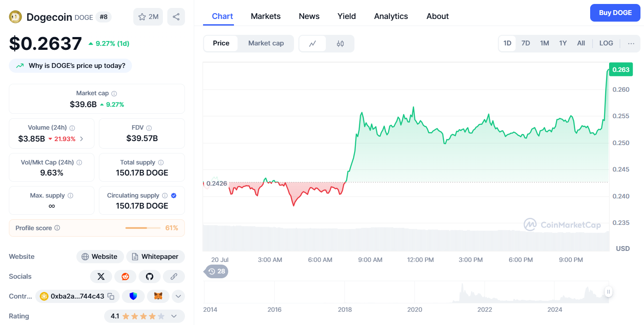The width and height of the screenshot is (644, 325).
Task: Click the 28 events history marker
Action: (x=216, y=271)
